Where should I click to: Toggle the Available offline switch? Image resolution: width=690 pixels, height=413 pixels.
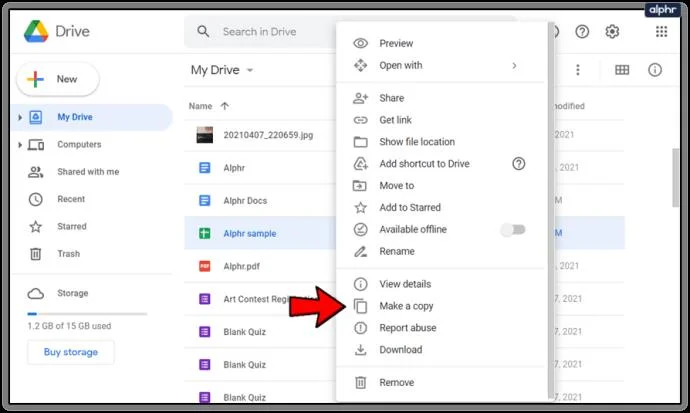coord(513,230)
